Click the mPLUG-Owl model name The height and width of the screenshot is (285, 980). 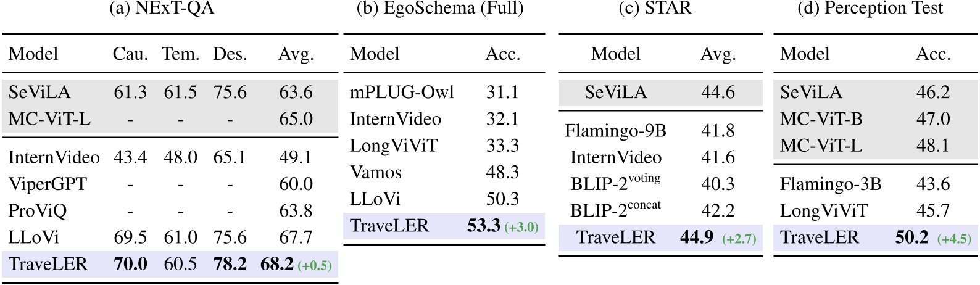click(402, 93)
